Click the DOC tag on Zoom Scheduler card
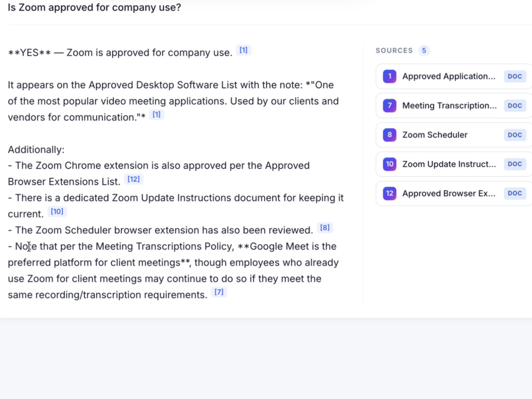 click(x=514, y=135)
